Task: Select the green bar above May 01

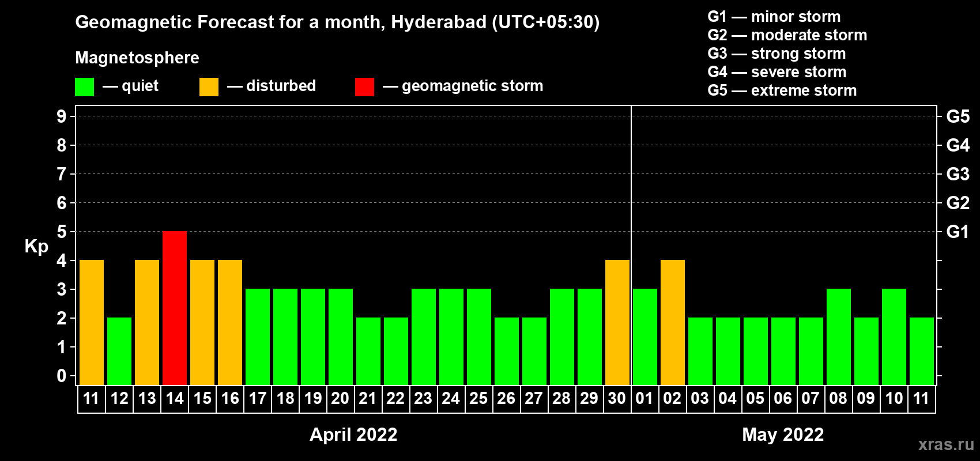Action: click(645, 337)
